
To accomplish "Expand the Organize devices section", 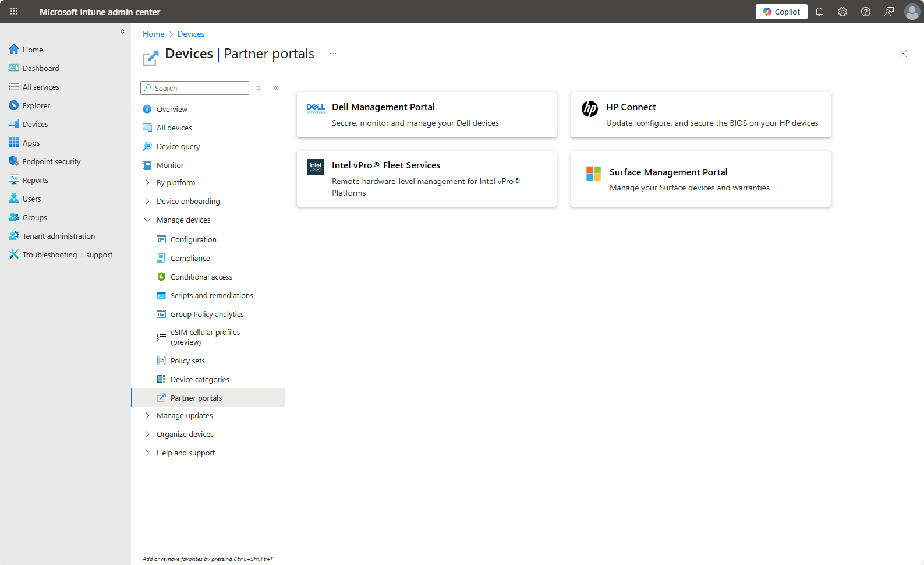I will tap(147, 434).
